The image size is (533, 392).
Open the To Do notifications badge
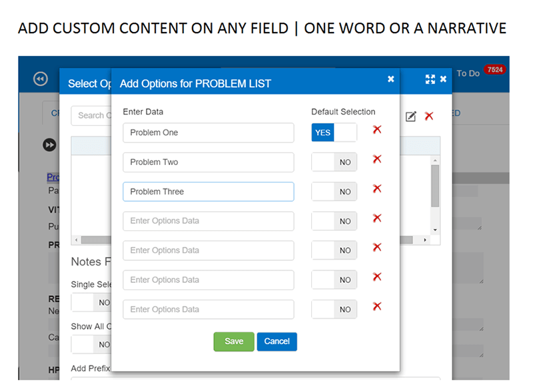(494, 70)
